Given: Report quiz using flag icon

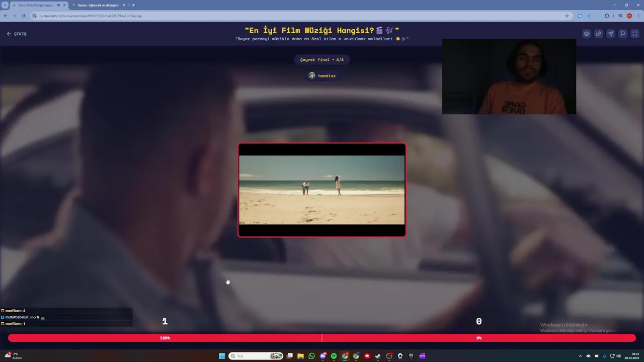Looking at the screenshot, I should click(x=623, y=34).
